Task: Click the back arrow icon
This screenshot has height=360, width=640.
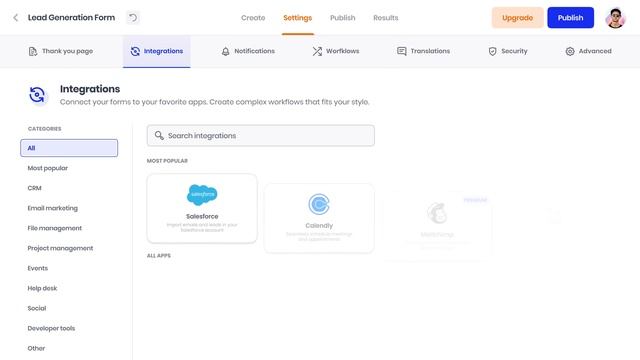Action: point(16,18)
